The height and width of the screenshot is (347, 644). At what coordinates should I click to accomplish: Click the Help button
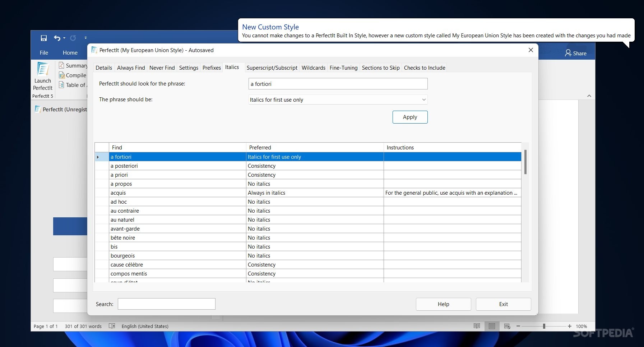pos(443,304)
